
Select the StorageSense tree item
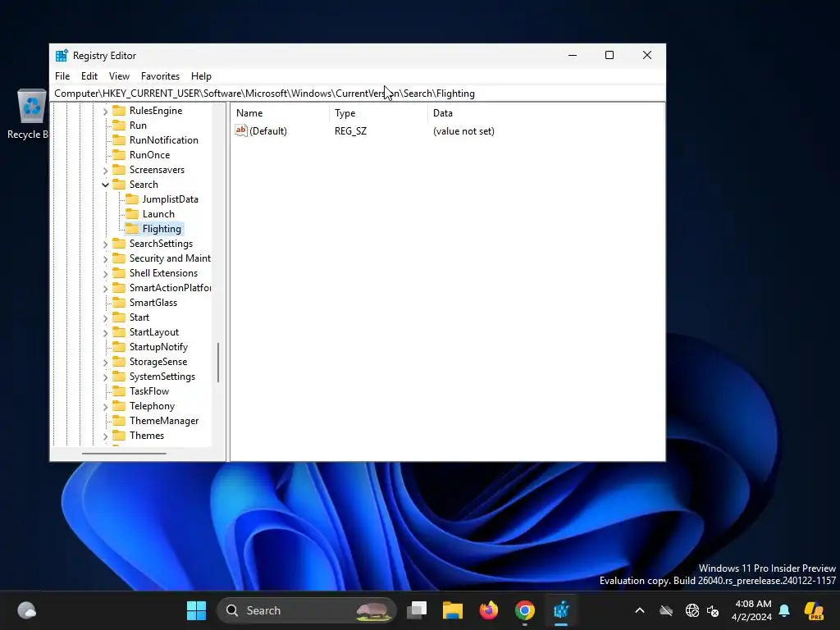[158, 362]
